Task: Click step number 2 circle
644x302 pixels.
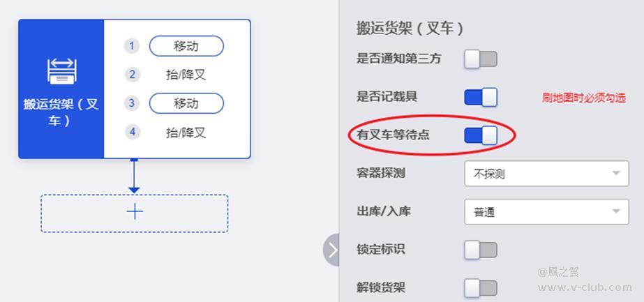Action: click(x=132, y=75)
